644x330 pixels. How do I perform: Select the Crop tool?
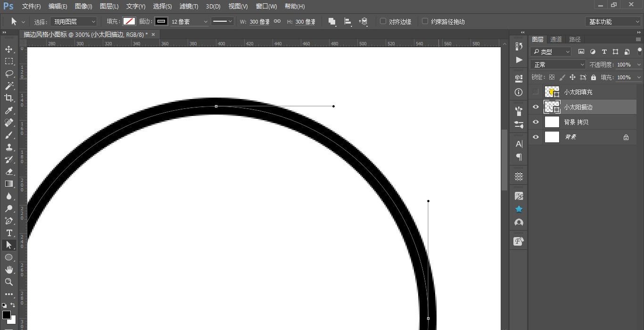8,98
